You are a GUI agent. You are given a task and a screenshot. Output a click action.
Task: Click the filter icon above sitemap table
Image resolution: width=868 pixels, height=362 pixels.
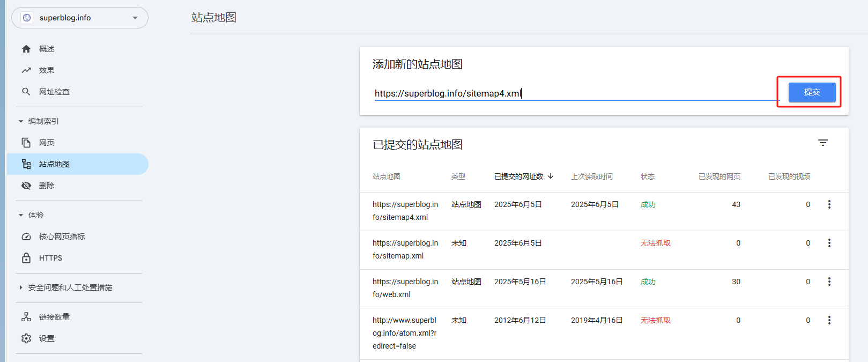[x=823, y=143]
